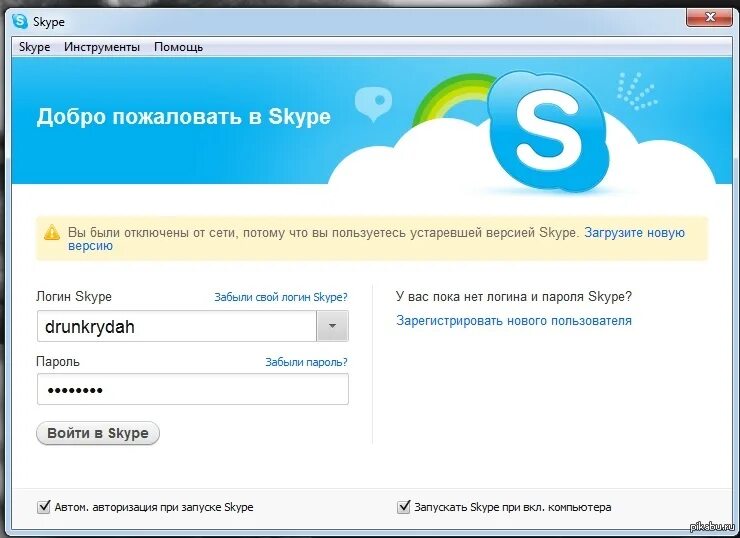
Task: Click the large Skype S logo
Action: coord(547,131)
